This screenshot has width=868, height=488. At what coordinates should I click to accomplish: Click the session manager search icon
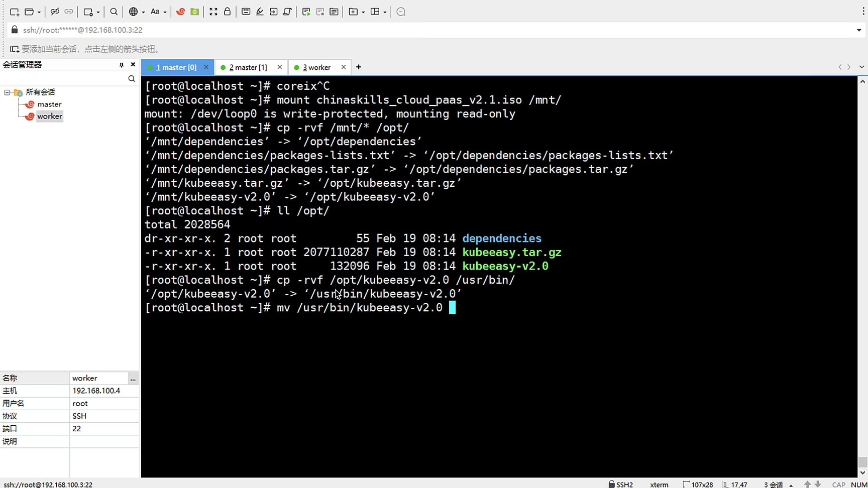tap(132, 79)
